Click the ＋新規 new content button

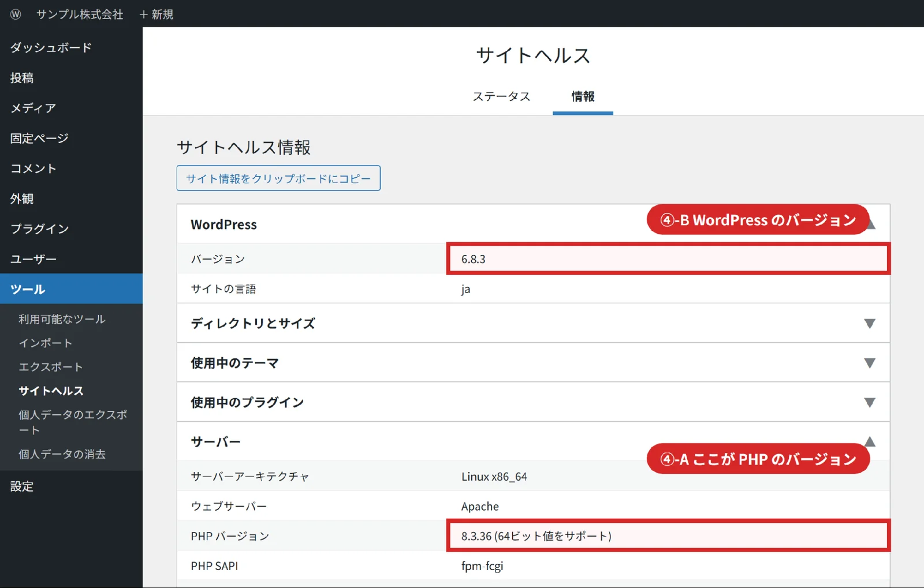coord(157,14)
